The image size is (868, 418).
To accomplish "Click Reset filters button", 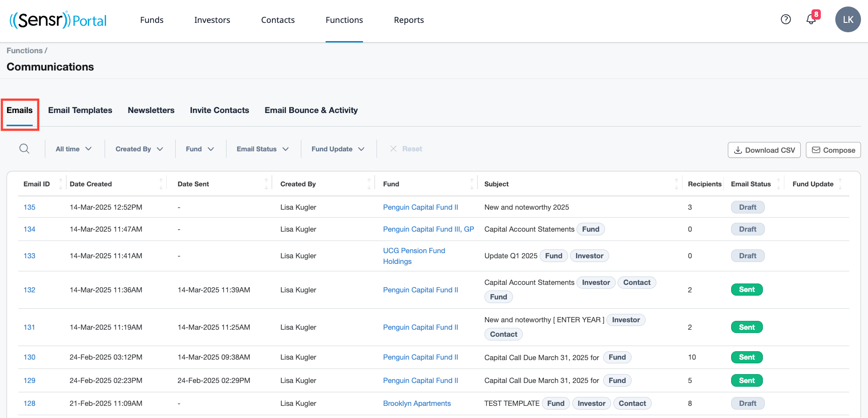I will tap(406, 149).
